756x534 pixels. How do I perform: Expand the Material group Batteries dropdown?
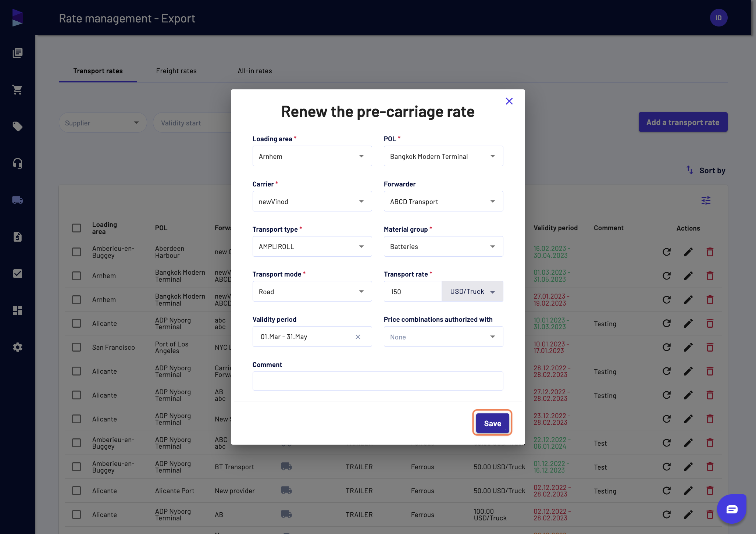click(443, 246)
